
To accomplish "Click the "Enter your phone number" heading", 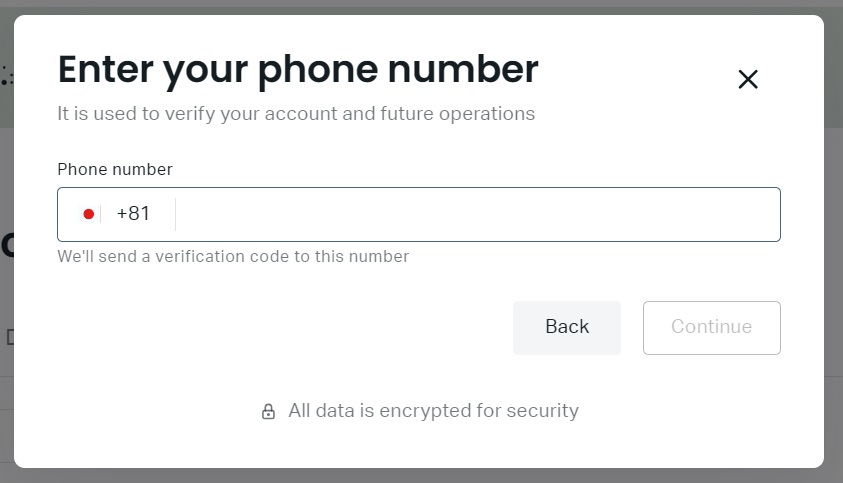I will tap(297, 69).
